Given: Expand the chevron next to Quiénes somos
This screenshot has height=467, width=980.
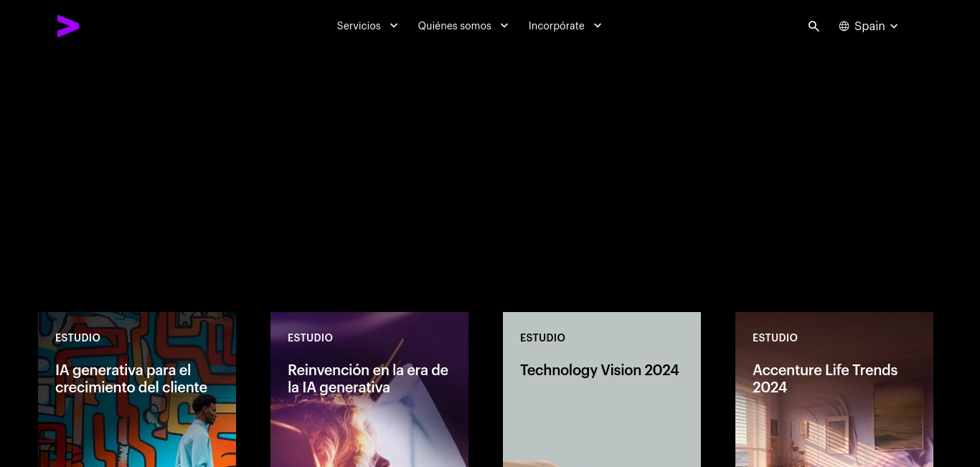Looking at the screenshot, I should pyautogui.click(x=504, y=26).
